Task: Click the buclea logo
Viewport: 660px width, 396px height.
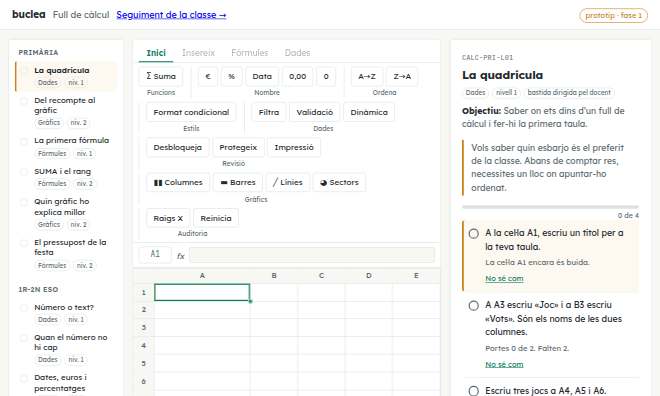Action: 29,14
